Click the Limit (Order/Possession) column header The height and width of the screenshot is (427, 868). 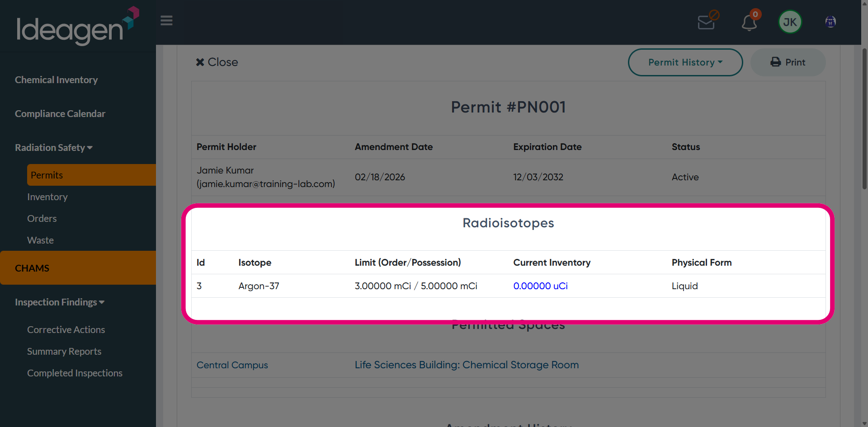[x=408, y=263]
